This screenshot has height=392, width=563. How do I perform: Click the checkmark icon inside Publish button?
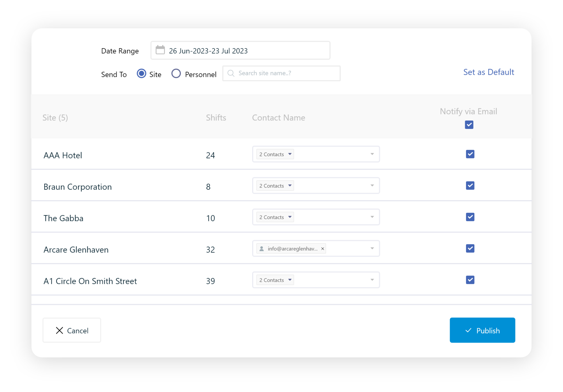pyautogui.click(x=468, y=330)
